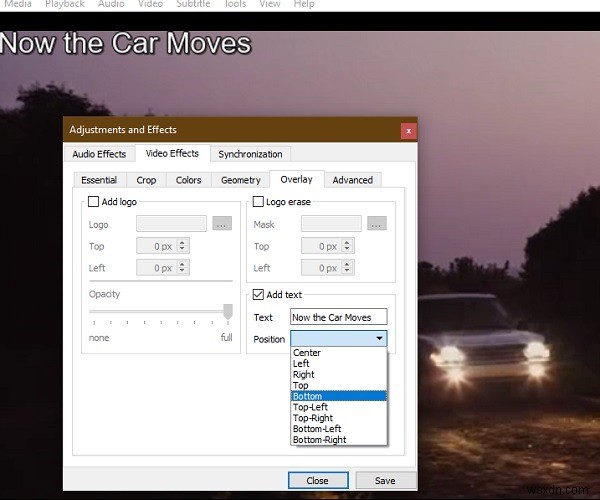Decrease the Logo erase Left value

(x=347, y=271)
